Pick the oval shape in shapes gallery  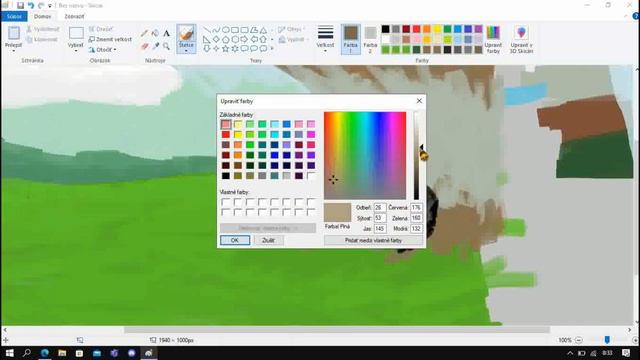click(225, 30)
